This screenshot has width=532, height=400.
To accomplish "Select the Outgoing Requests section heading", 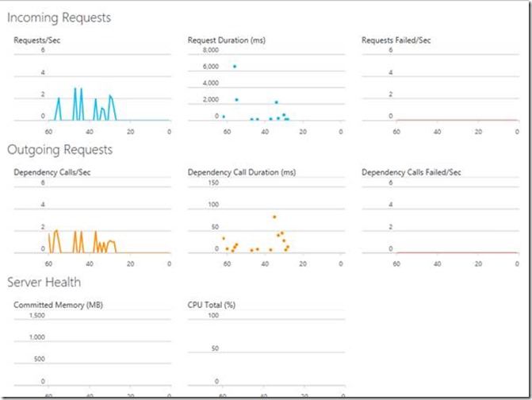I will tap(60, 149).
